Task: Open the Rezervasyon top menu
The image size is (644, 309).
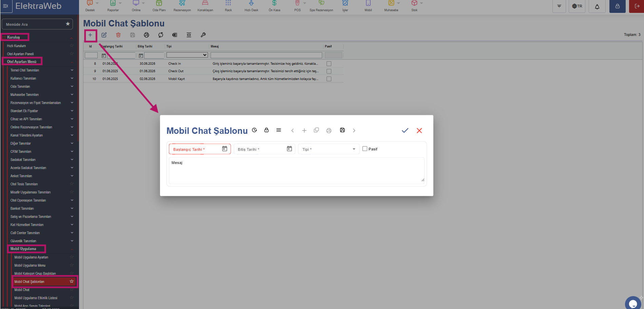Action: tap(182, 6)
